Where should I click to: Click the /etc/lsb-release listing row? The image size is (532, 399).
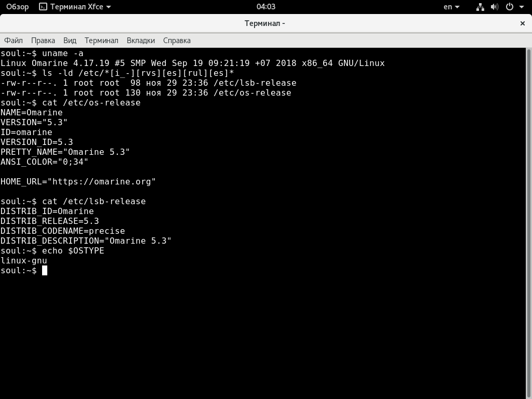148,83
